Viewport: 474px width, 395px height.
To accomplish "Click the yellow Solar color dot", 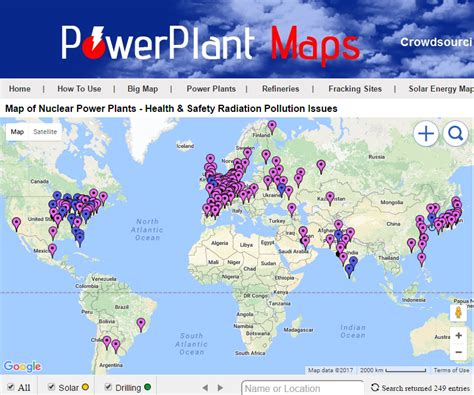I will (x=85, y=387).
